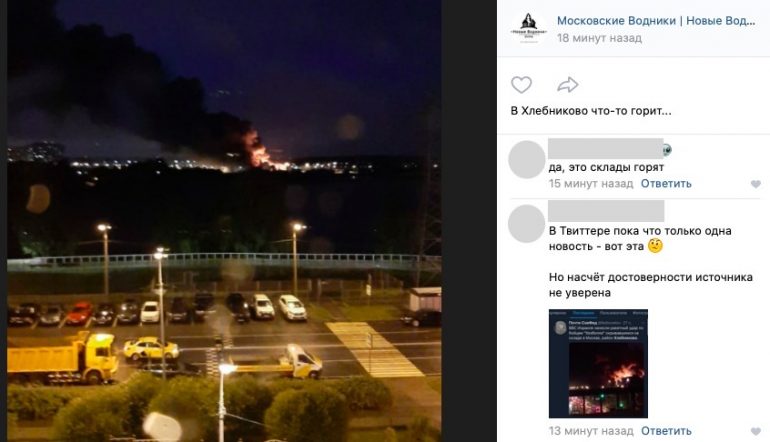The height and width of the screenshot is (442, 770).
Task: Click the large fire photo
Action: [x=224, y=221]
